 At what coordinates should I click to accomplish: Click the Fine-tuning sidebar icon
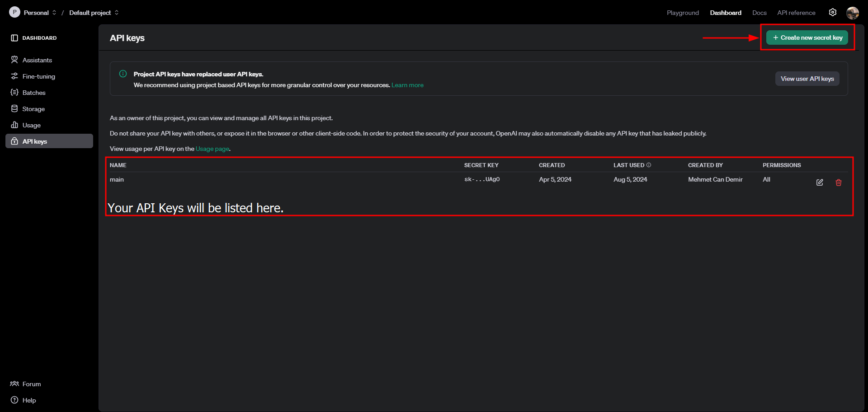(x=14, y=76)
